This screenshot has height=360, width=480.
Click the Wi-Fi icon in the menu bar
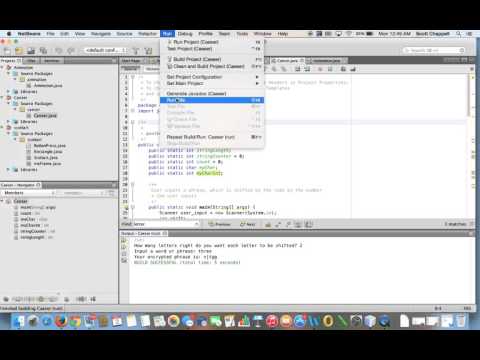(349, 34)
